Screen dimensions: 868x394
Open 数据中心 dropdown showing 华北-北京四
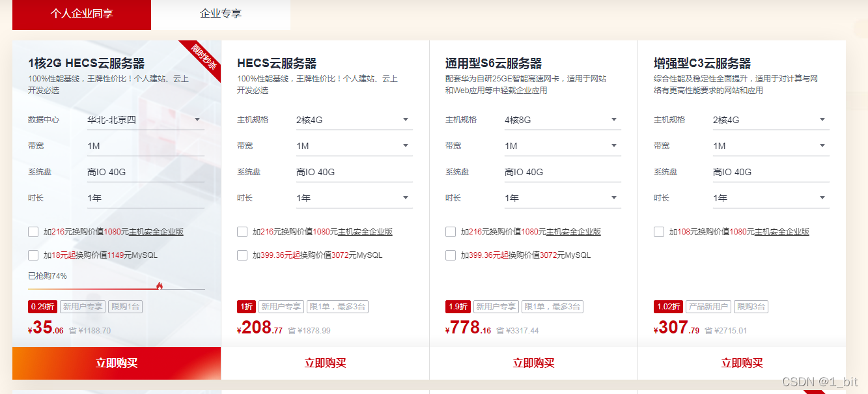tap(146, 120)
